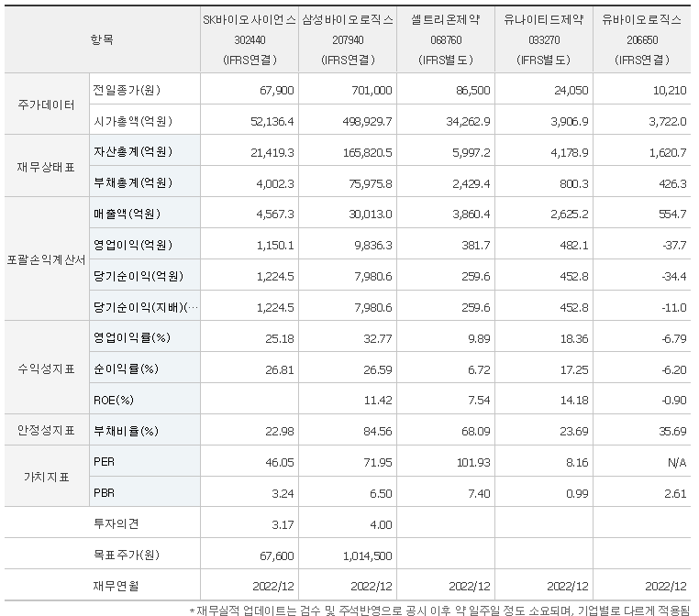Click 유나이티드제약 closing price 24,050
Viewport: 699px width, 616px height.
tap(571, 91)
